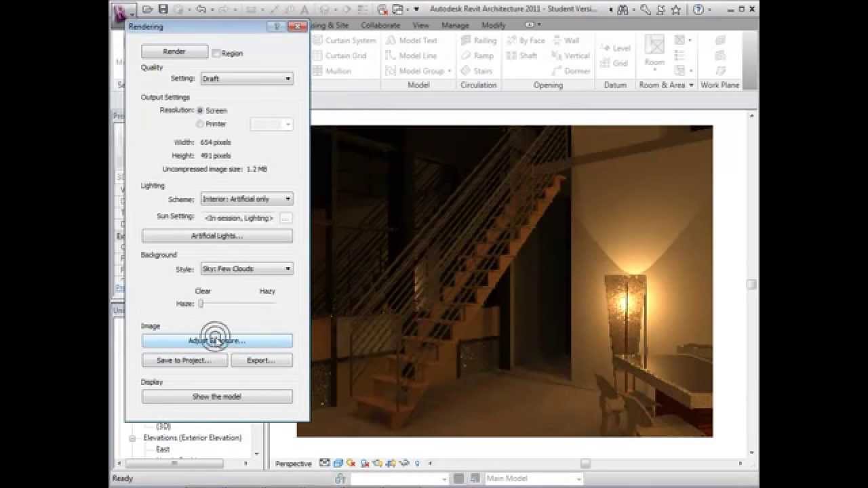Image resolution: width=868 pixels, height=488 pixels.
Task: Select the Ramp tool
Action: tap(477, 56)
